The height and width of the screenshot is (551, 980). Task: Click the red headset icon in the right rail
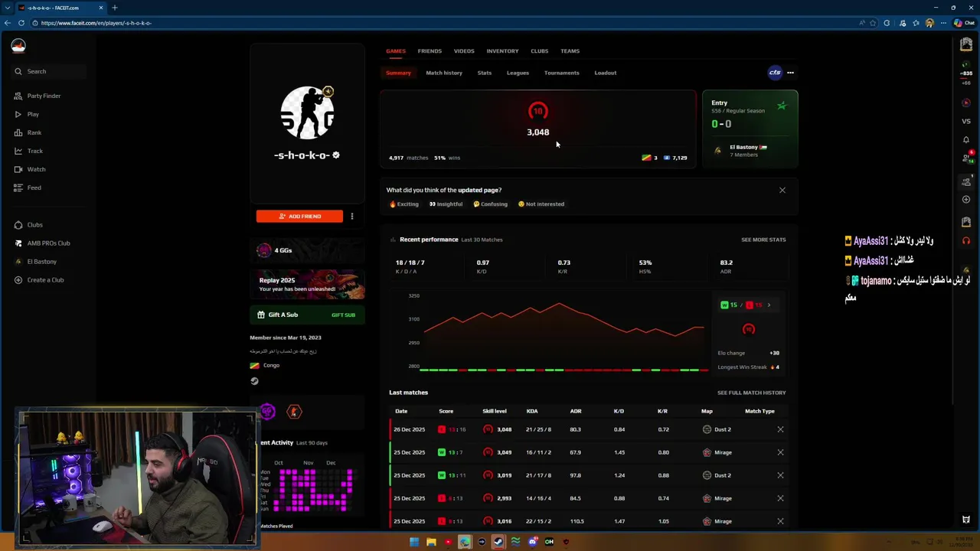pyautogui.click(x=966, y=240)
